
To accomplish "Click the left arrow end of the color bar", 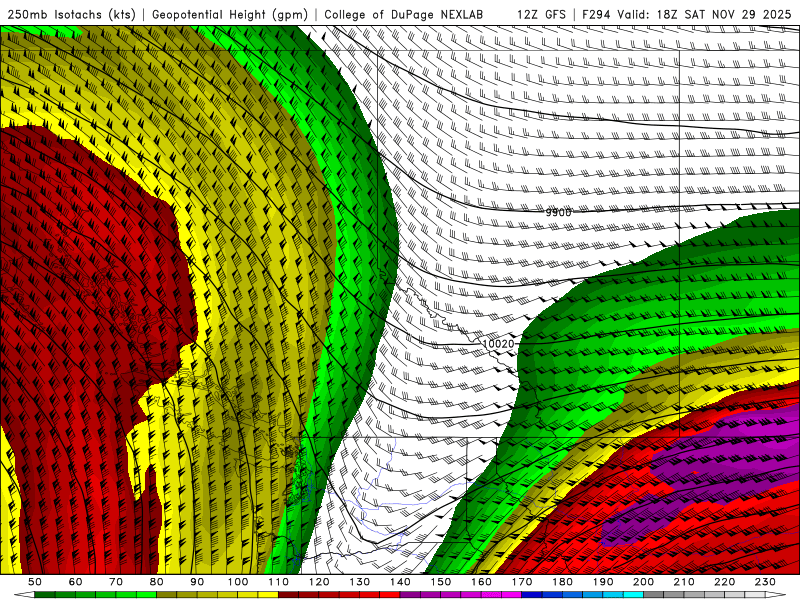I will (x=24, y=594).
